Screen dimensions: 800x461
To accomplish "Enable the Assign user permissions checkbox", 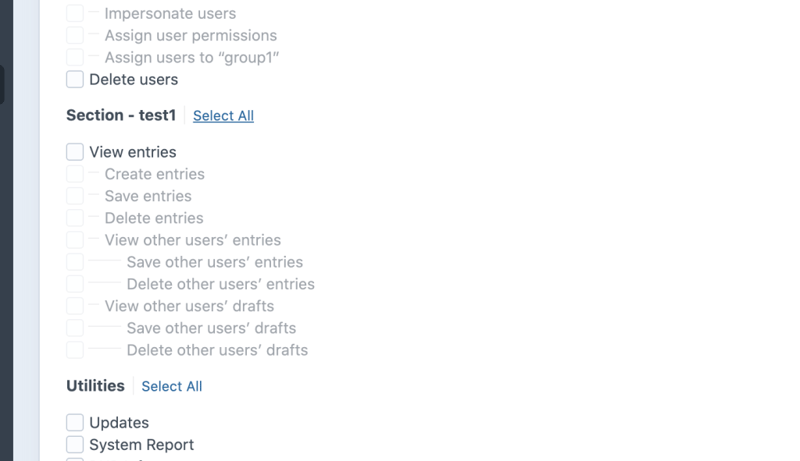I will coord(75,36).
